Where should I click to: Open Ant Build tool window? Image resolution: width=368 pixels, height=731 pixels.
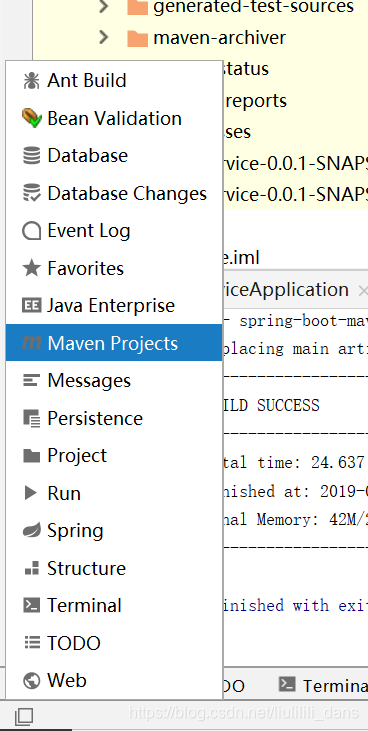(x=114, y=81)
